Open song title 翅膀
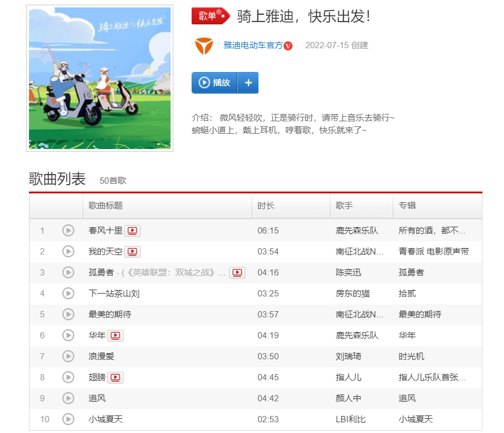Image resolution: width=504 pixels, height=433 pixels. pyautogui.click(x=97, y=377)
